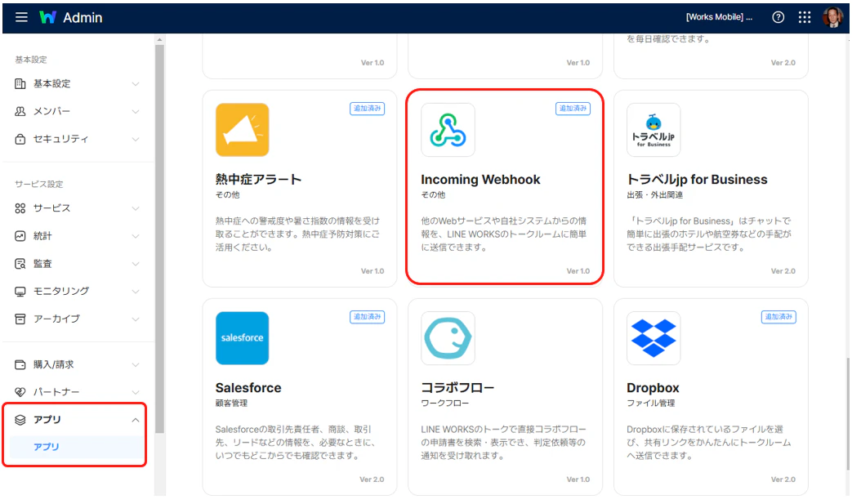The height and width of the screenshot is (504, 852).
Task: Click 追加済み badge on Dropbox card
Action: [x=778, y=317]
